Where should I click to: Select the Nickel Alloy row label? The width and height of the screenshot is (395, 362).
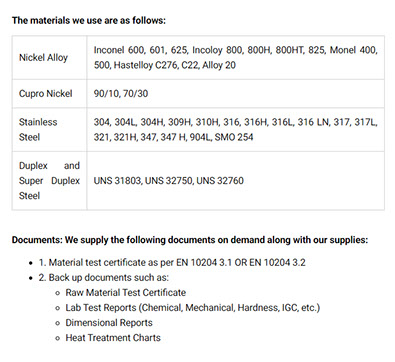pos(43,58)
